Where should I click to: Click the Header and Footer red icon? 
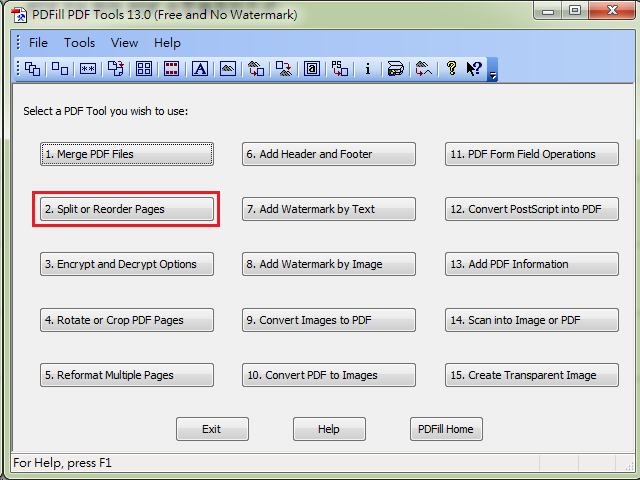point(171,69)
